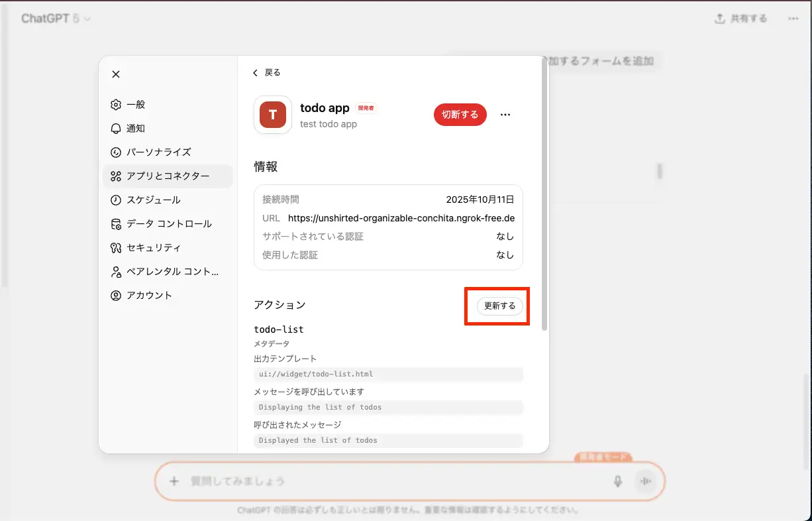Click the 使用した認証 label
This screenshot has height=521, width=812.
tap(290, 255)
